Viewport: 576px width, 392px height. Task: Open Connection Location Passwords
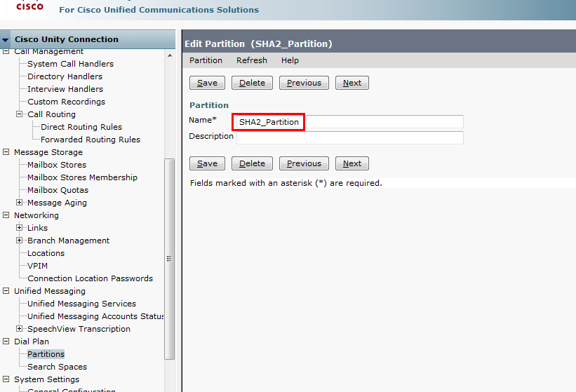(90, 278)
